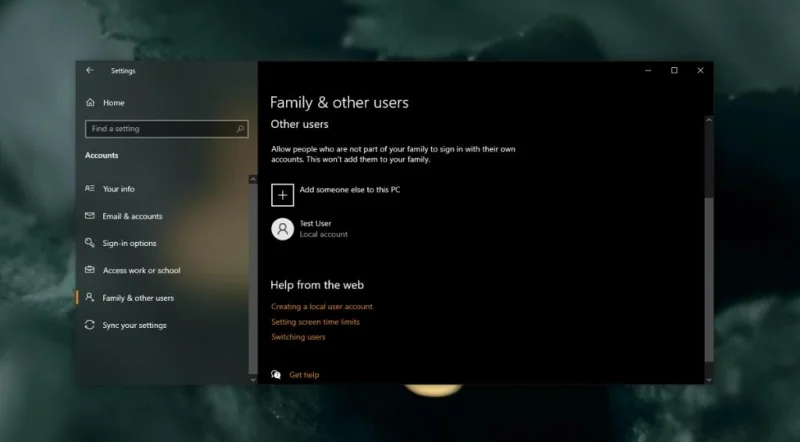
Task: Click the Access work or school briefcase icon
Action: [x=90, y=269]
